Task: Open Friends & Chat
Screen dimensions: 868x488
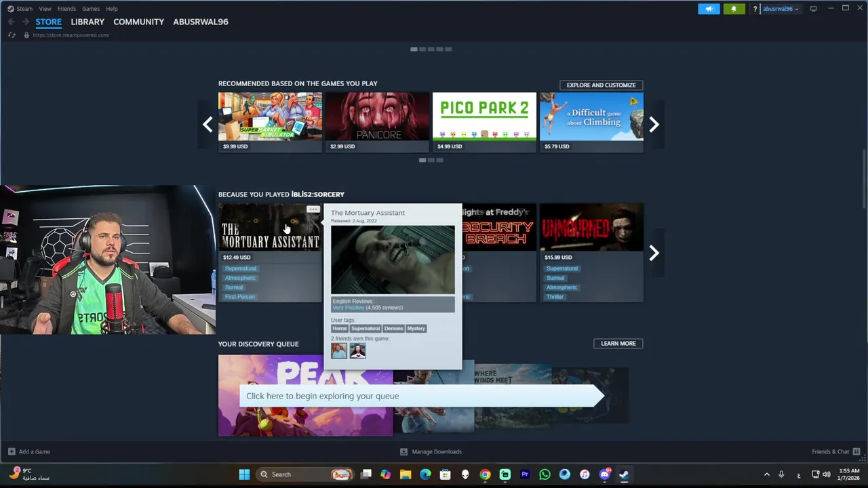Action: tap(835, 451)
